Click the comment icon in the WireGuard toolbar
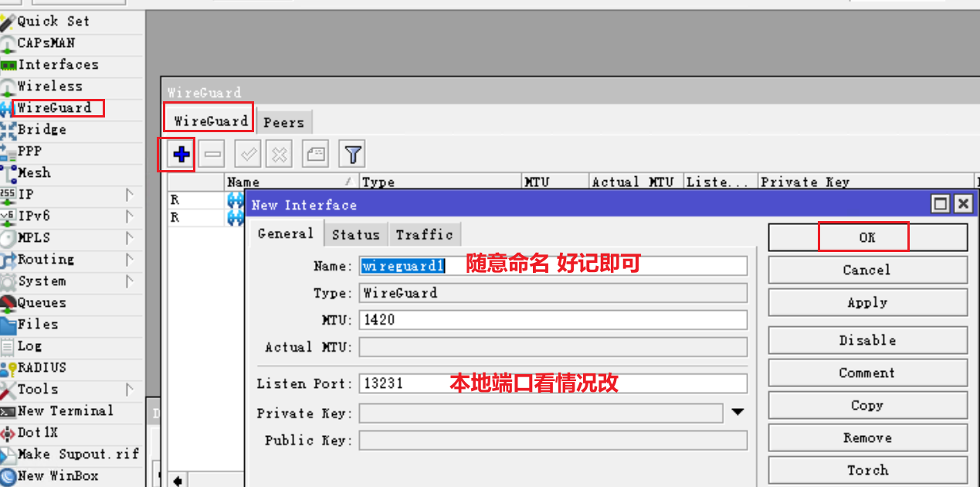This screenshot has height=487, width=980. coord(315,153)
